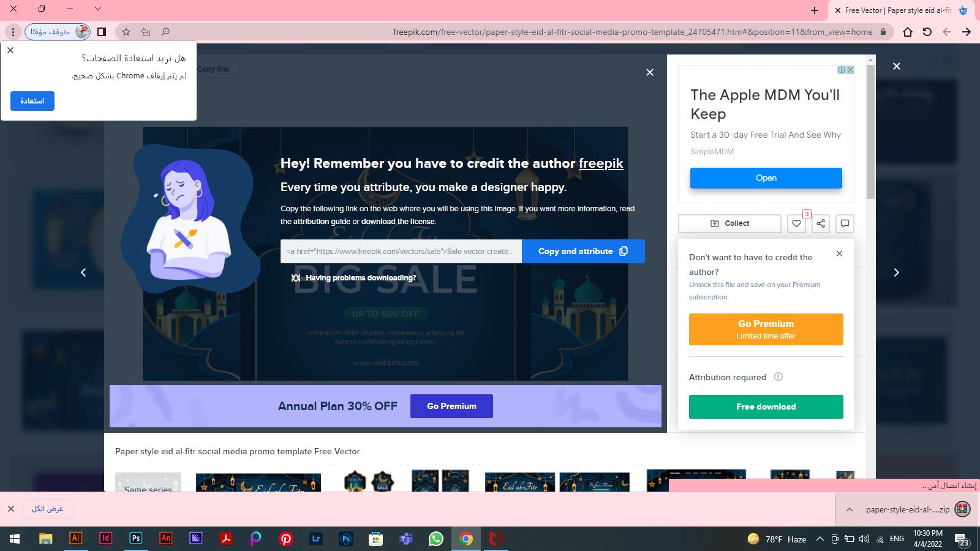Go to next image with right arrow
980x551 pixels.
click(x=896, y=272)
